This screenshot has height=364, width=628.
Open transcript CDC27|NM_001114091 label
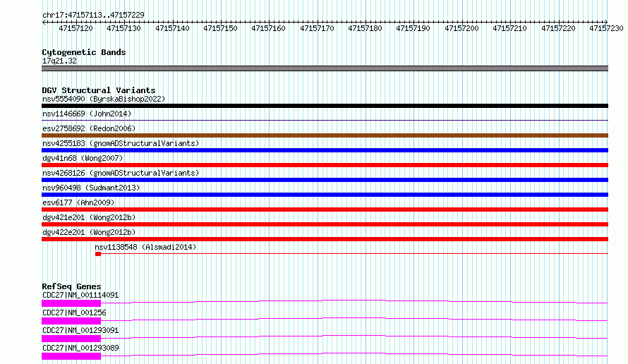pos(80,295)
